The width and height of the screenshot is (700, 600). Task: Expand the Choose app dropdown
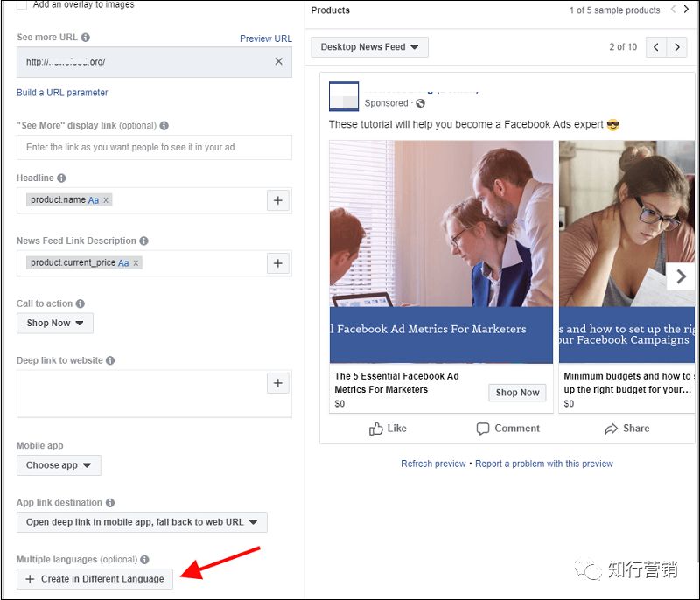coord(59,465)
